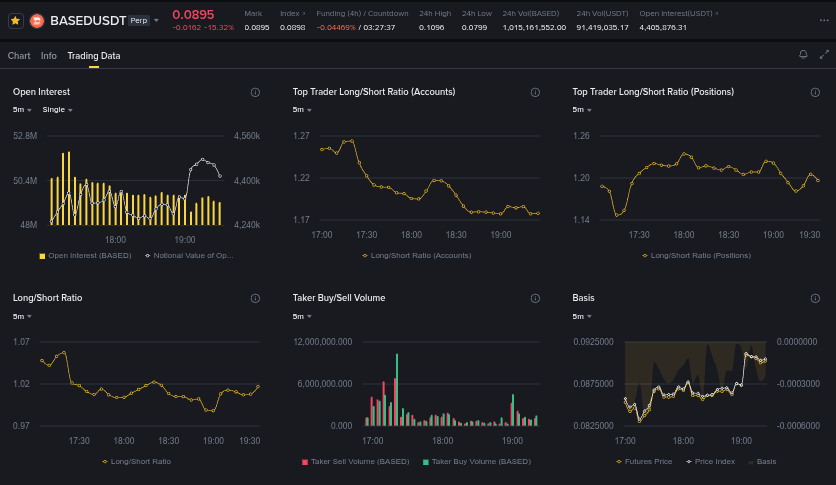This screenshot has height=485, width=836.
Task: Click the BASED coin logo icon
Action: point(37,20)
